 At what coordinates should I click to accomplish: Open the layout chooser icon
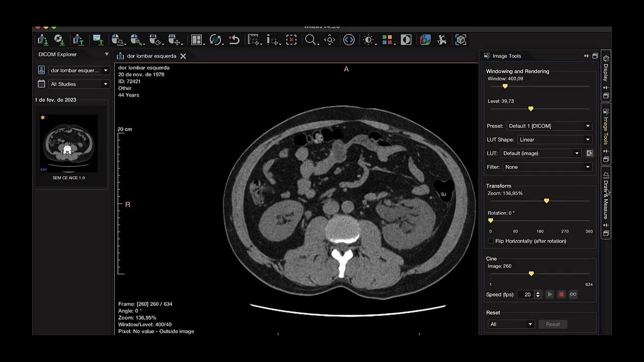[197, 40]
